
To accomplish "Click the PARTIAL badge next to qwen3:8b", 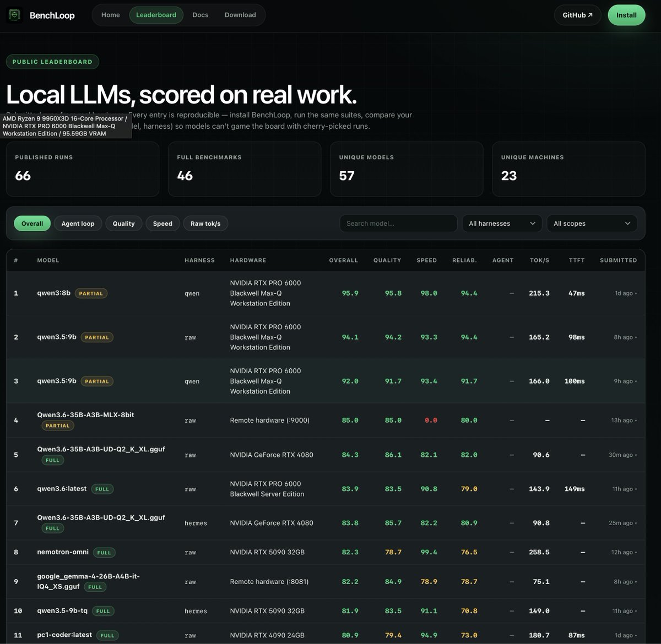I will pyautogui.click(x=91, y=293).
